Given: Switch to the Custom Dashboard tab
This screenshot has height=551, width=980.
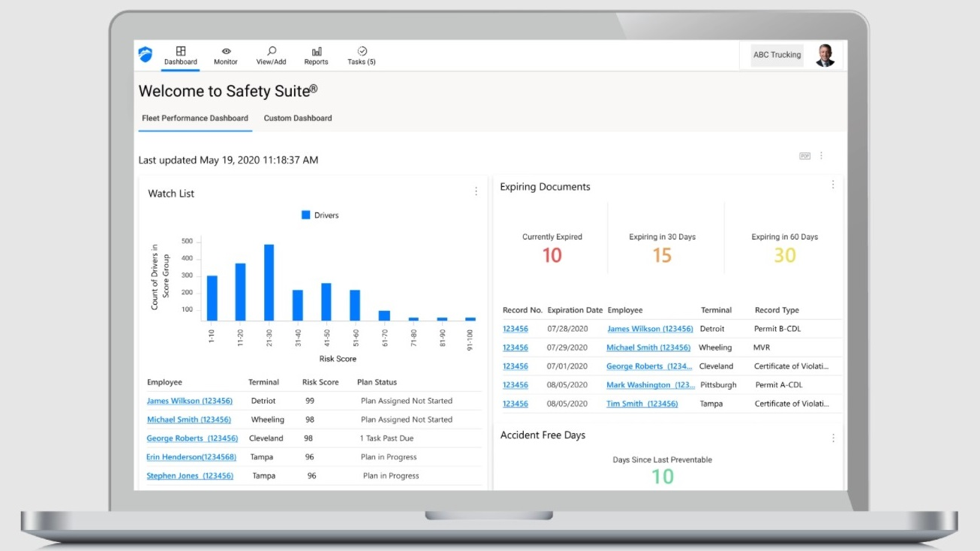Looking at the screenshot, I should [297, 118].
